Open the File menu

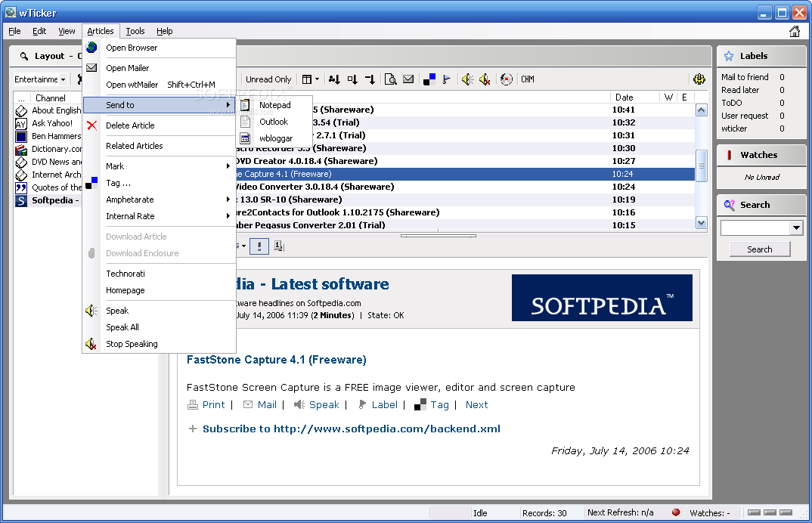(14, 31)
